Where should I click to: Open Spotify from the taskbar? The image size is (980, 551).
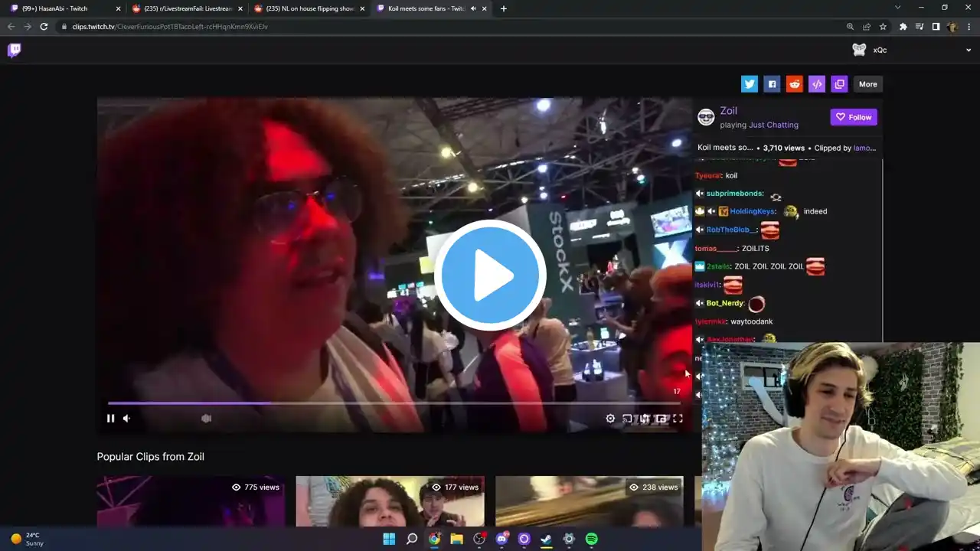592,539
